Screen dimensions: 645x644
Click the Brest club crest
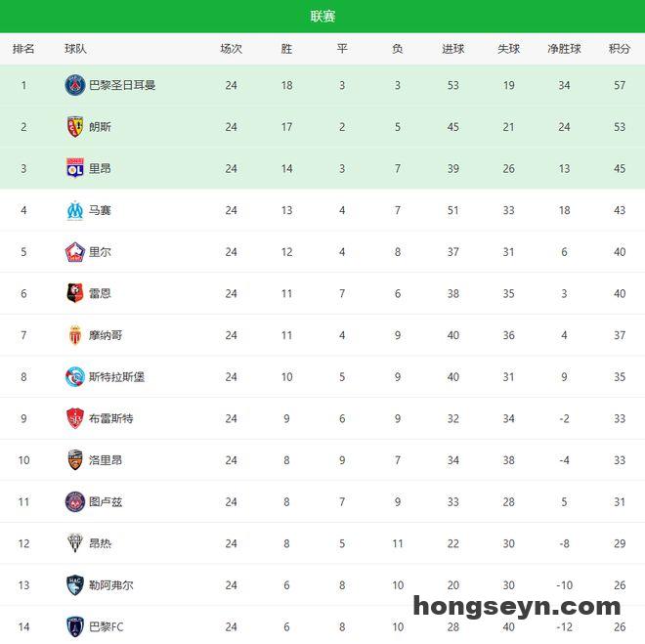click(75, 418)
